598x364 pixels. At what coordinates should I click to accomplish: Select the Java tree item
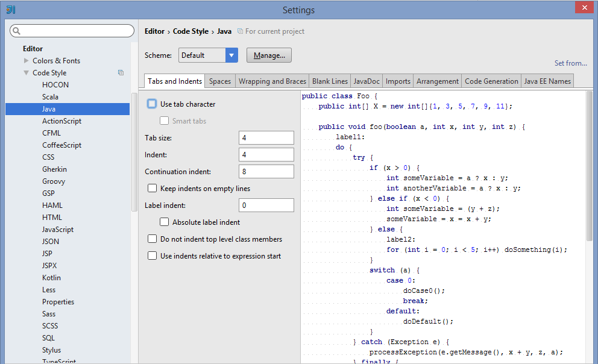coord(68,108)
